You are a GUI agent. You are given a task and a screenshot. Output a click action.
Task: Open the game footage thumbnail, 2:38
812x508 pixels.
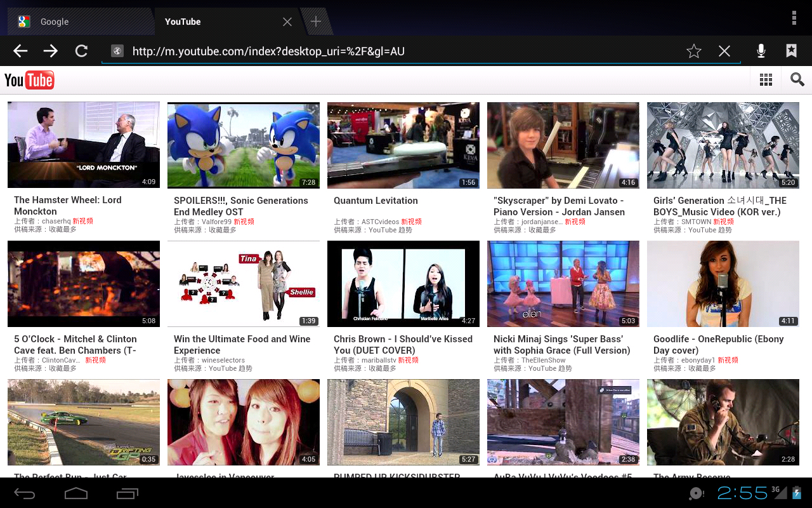[563, 422]
